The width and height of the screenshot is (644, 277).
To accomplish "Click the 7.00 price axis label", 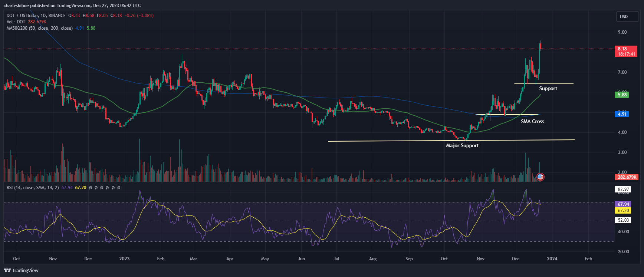I will point(622,72).
